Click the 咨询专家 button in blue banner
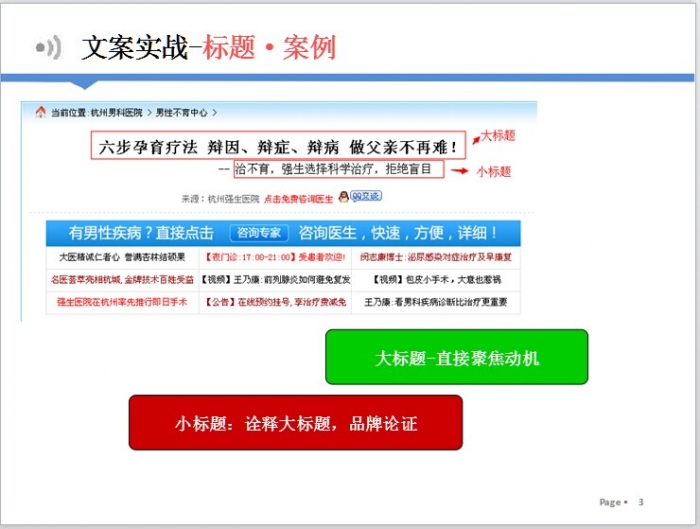The image size is (700, 529). tap(258, 233)
